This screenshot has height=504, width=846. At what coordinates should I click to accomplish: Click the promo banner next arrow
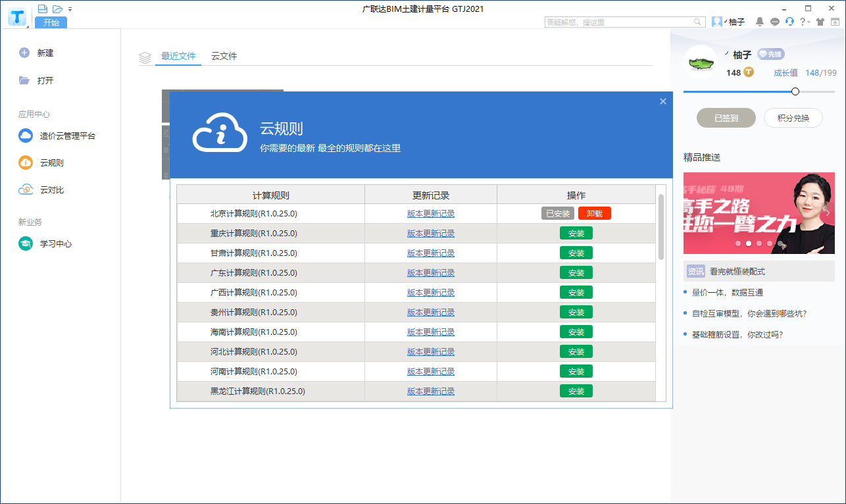click(x=828, y=213)
